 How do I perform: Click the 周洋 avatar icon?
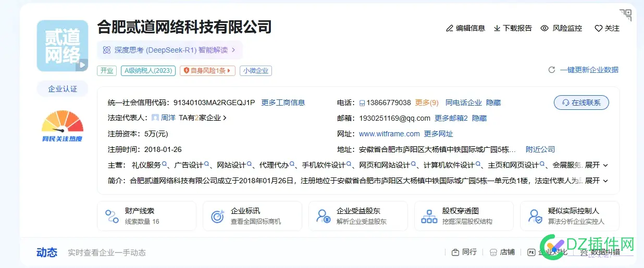pos(155,118)
